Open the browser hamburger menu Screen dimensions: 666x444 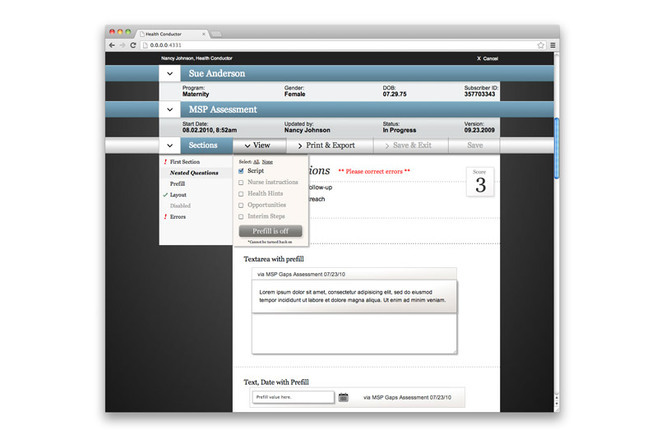[x=553, y=45]
